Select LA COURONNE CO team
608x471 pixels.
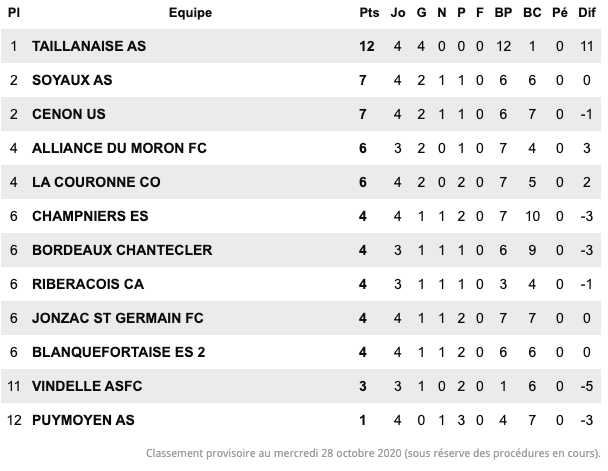coord(96,182)
